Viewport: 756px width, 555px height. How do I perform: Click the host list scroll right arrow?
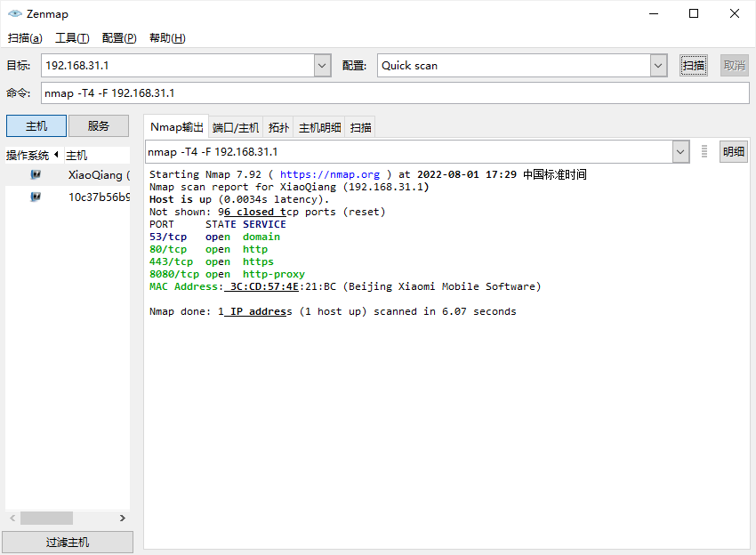point(123,518)
